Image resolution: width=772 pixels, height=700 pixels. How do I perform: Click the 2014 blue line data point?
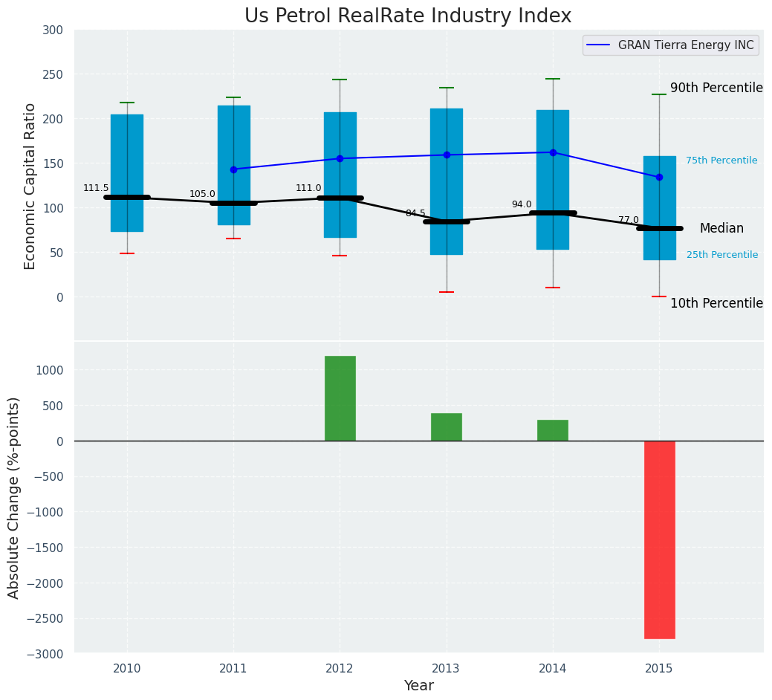click(x=553, y=152)
